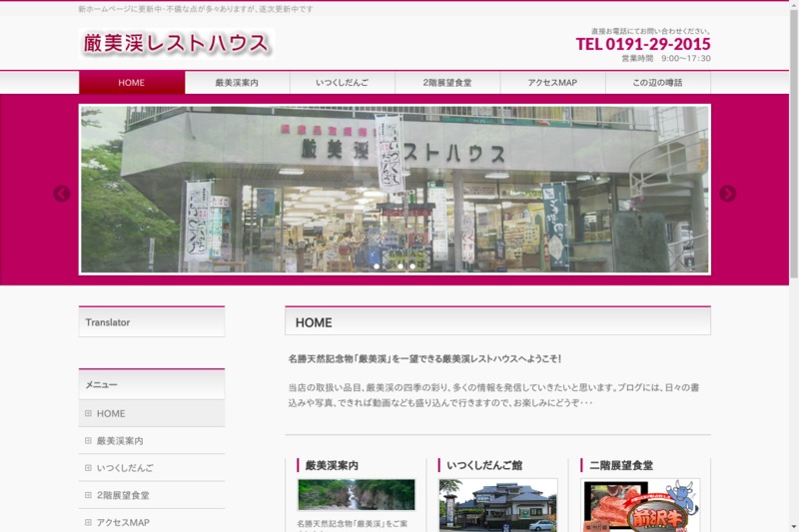Click the plus icon beside sidebar 厳美渓案内
Screen dimensions: 799x532
88,441
